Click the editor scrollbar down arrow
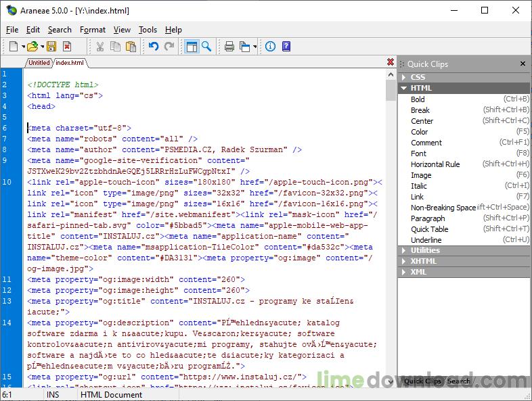The width and height of the screenshot is (532, 401). tap(391, 381)
